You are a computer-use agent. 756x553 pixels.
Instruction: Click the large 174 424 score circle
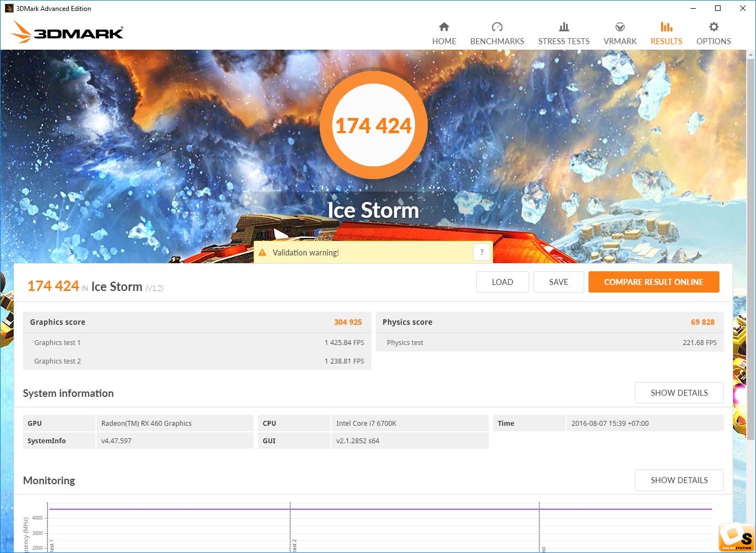pyautogui.click(x=373, y=126)
